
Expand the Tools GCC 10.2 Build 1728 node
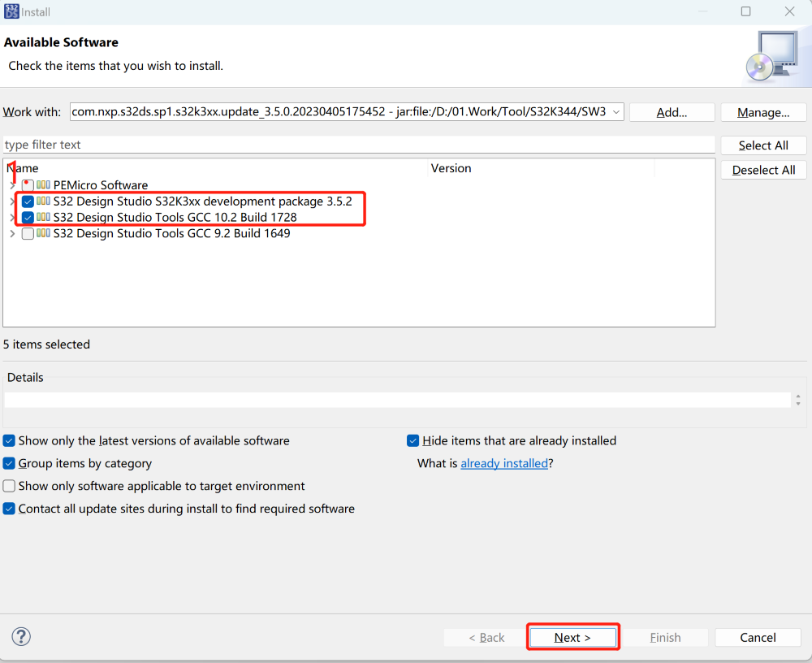(12, 217)
